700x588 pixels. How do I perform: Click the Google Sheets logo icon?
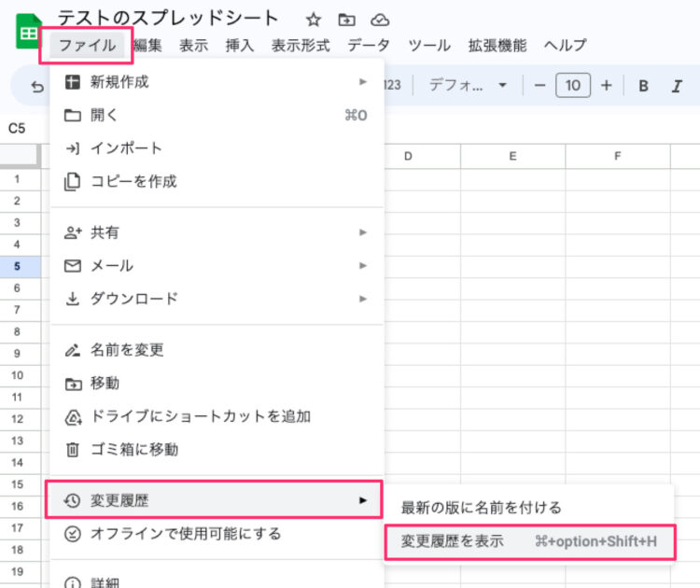pyautogui.click(x=28, y=31)
